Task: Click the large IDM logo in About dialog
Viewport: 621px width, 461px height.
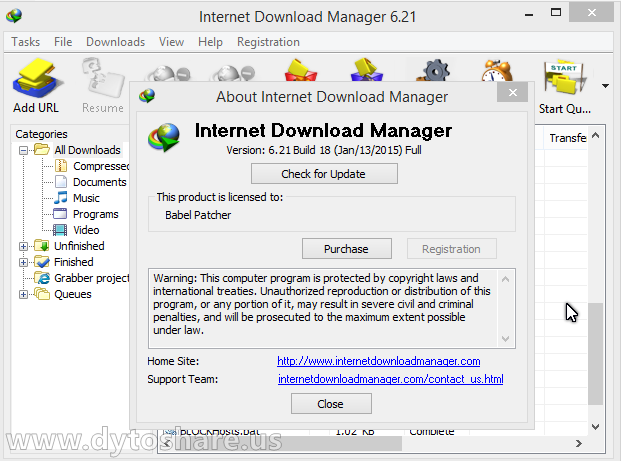Action: (x=164, y=137)
